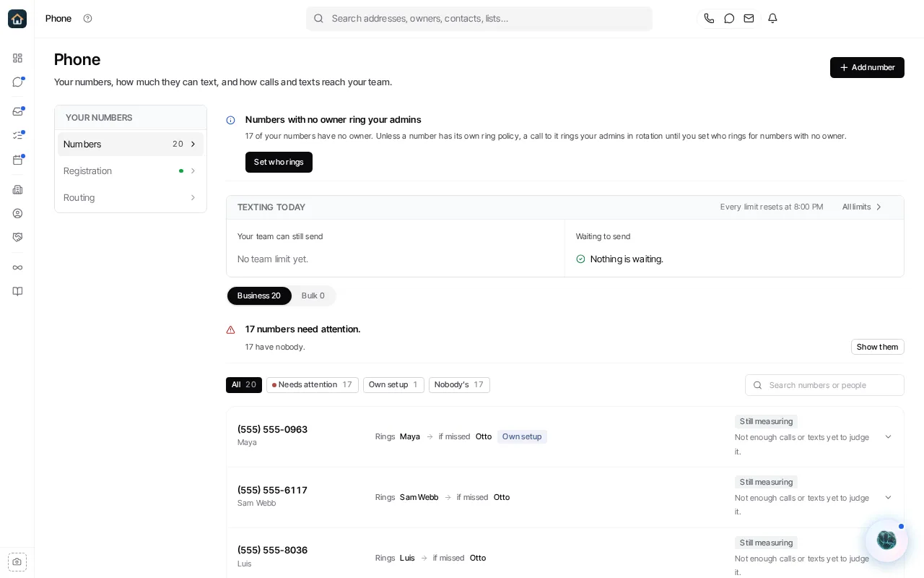
Task: Open the notifications bell icon
Action: [772, 19]
